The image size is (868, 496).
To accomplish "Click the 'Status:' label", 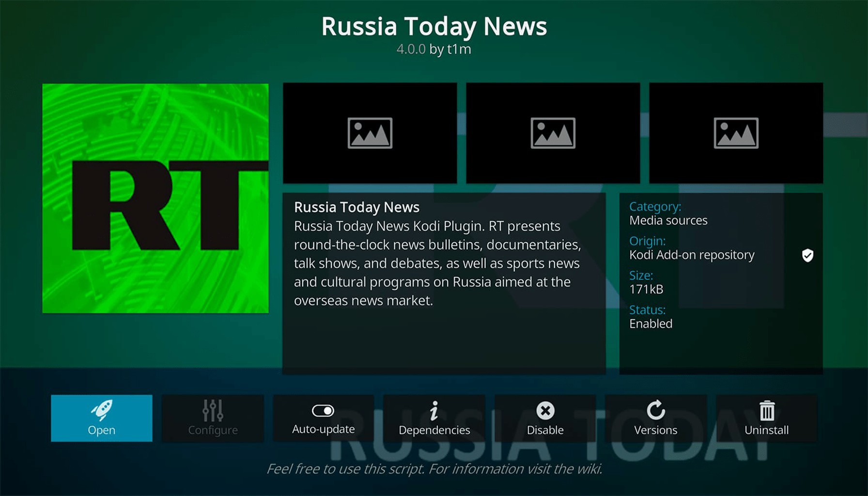I will (x=647, y=310).
